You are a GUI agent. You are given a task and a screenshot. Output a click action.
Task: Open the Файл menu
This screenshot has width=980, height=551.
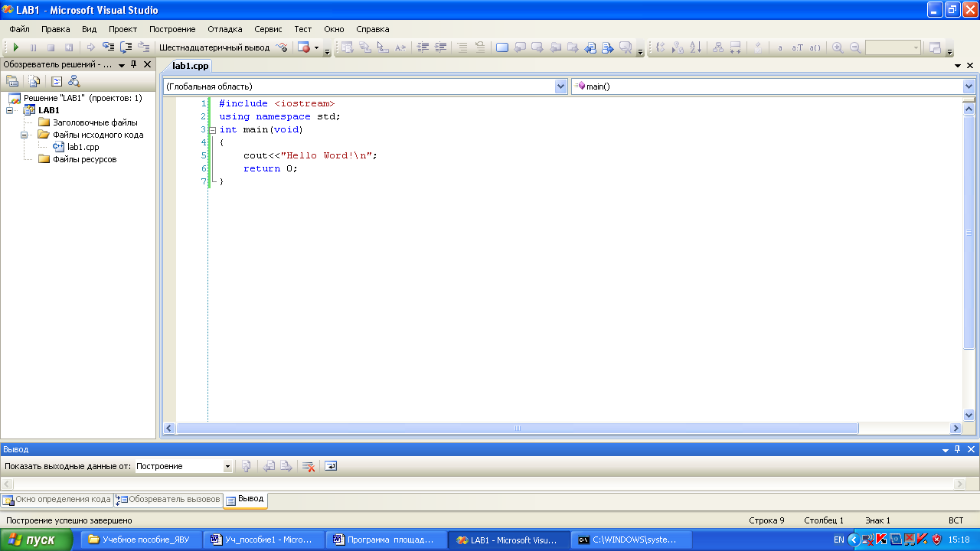click(20, 29)
